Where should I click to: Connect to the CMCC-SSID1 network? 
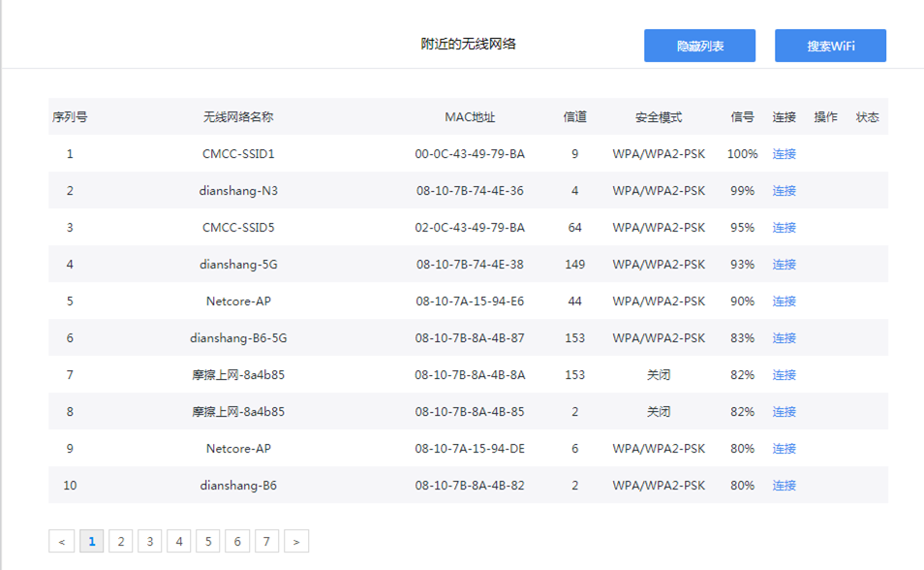(783, 153)
